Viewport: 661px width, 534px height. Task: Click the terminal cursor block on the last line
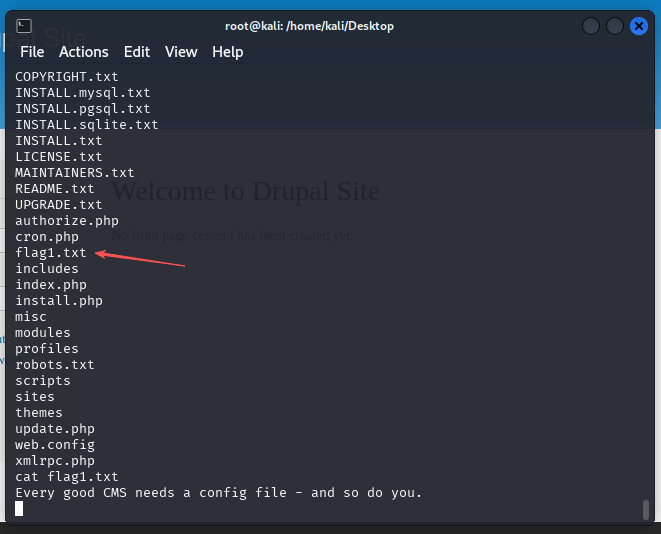pyautogui.click(x=19, y=509)
